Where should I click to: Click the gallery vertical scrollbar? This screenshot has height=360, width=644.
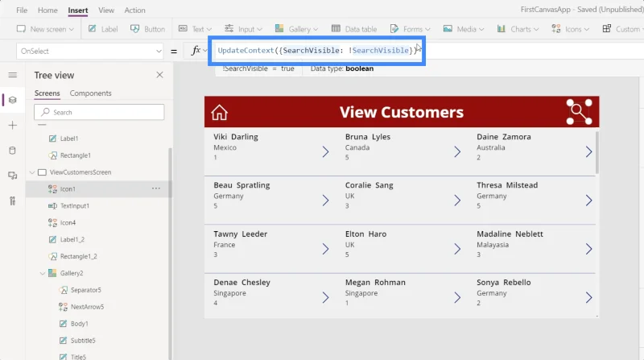point(597,152)
